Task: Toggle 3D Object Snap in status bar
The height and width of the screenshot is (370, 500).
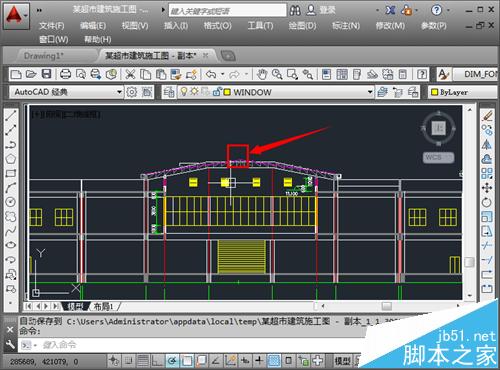Action: (x=201, y=360)
